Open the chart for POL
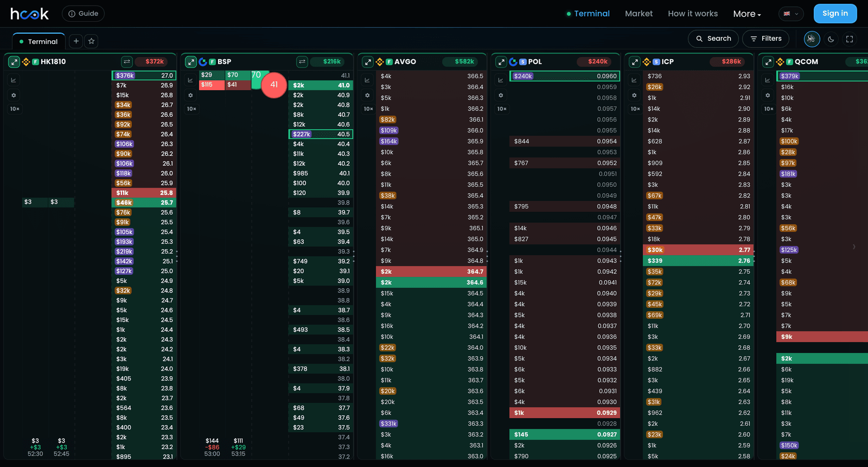 coord(501,80)
